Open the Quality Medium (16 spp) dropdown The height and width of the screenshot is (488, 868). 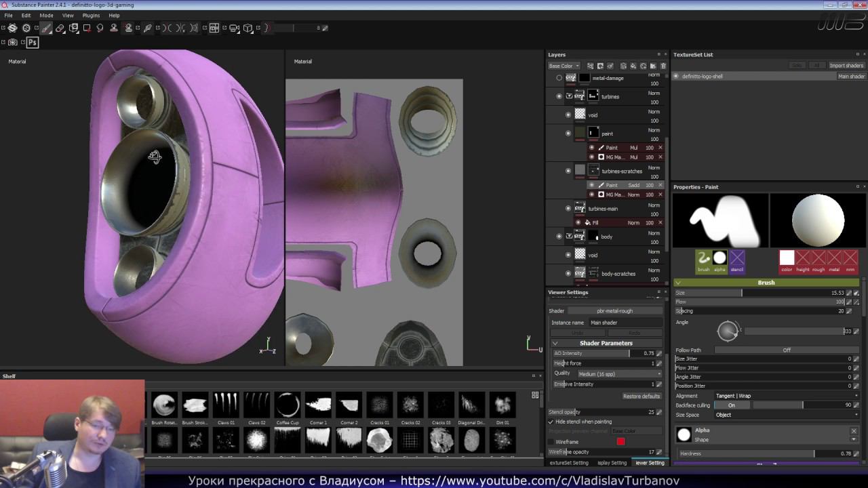click(619, 373)
